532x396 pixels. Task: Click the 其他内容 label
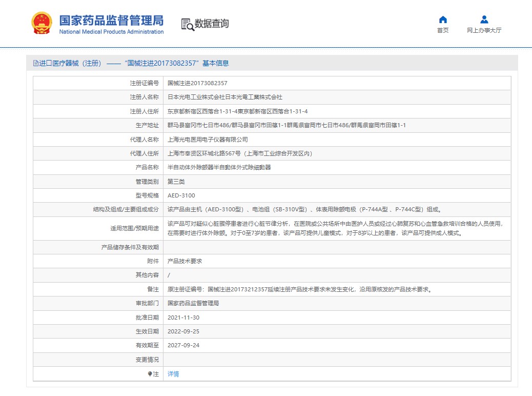point(147,275)
